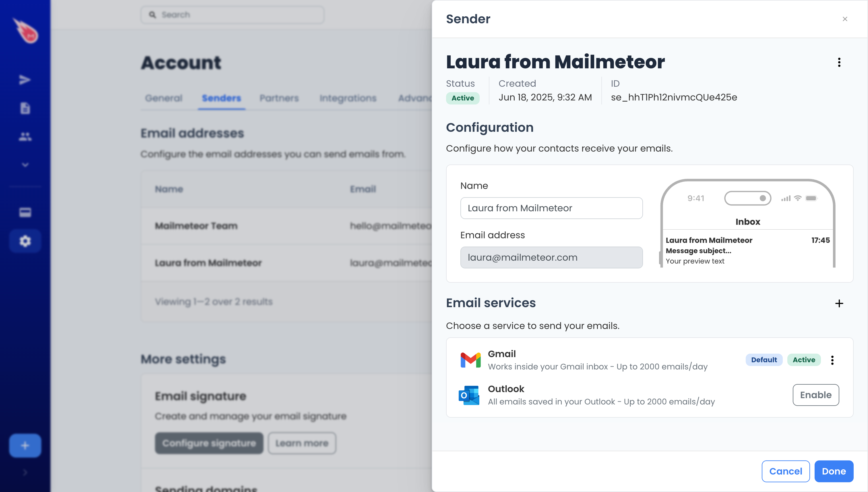Click the Active status badge under Status
Viewport: 868px width, 492px height.
462,98
